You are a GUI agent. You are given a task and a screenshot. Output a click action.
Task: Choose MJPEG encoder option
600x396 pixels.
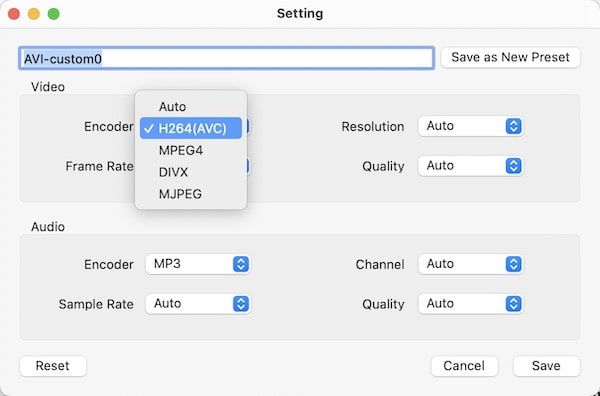(191, 194)
